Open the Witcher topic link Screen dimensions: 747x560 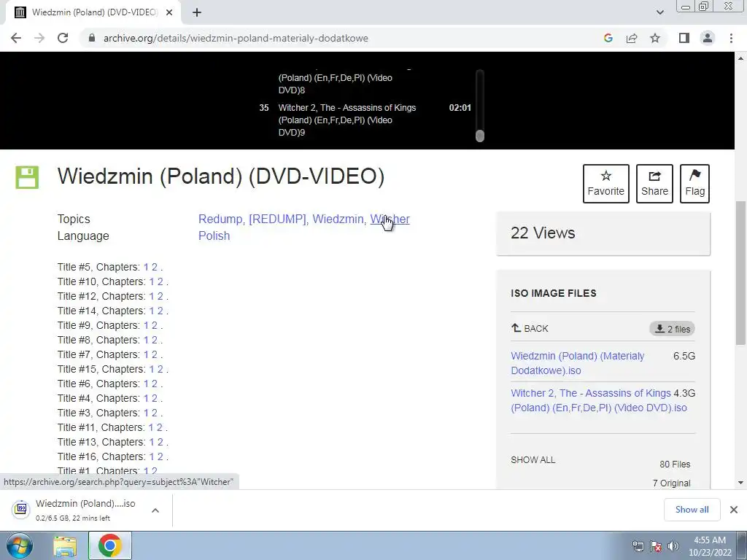click(390, 219)
